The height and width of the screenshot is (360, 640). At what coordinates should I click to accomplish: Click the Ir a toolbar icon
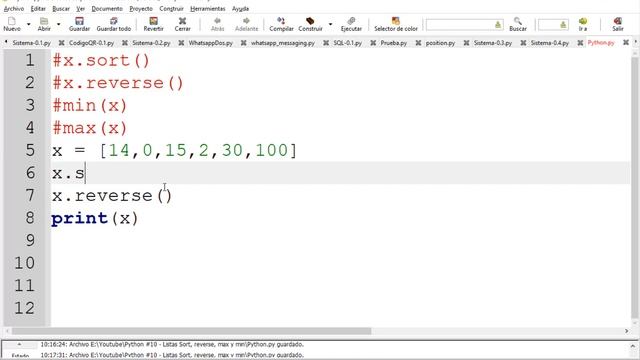582,24
